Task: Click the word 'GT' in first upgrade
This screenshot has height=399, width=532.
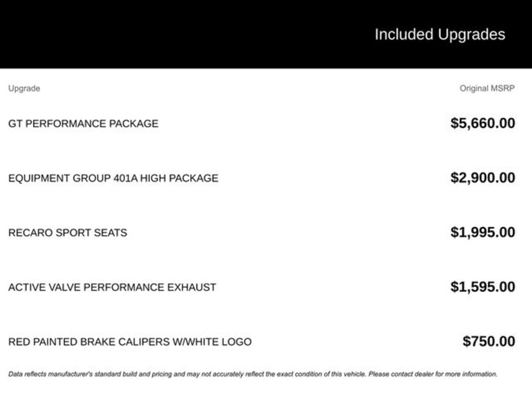Action: pos(15,124)
